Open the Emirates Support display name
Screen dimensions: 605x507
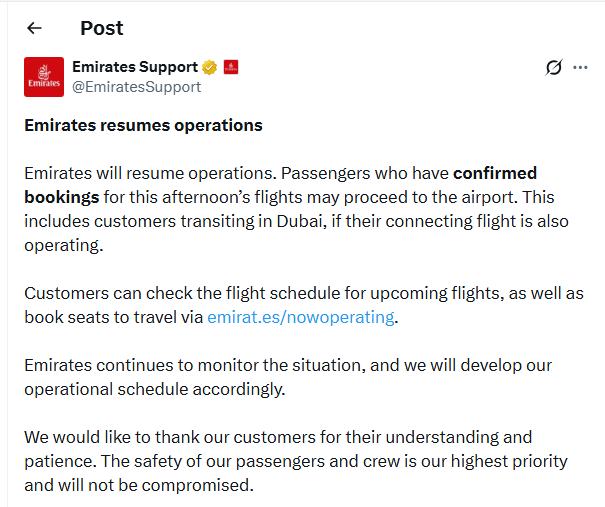pos(134,67)
